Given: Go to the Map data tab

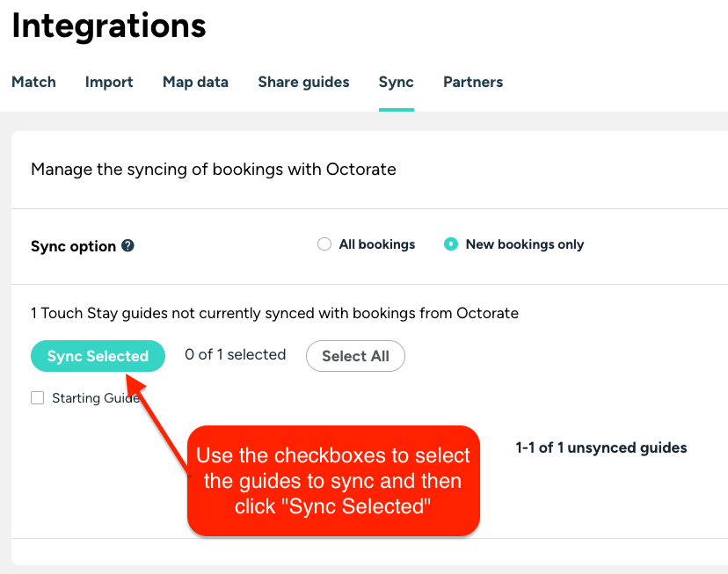Looking at the screenshot, I should [195, 82].
